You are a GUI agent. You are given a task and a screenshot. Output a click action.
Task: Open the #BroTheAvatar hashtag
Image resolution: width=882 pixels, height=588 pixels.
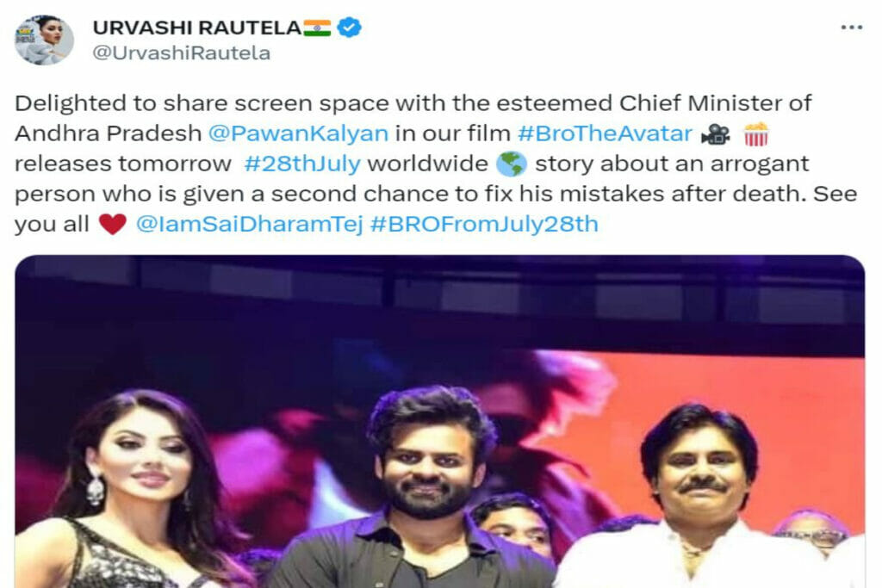[605, 133]
